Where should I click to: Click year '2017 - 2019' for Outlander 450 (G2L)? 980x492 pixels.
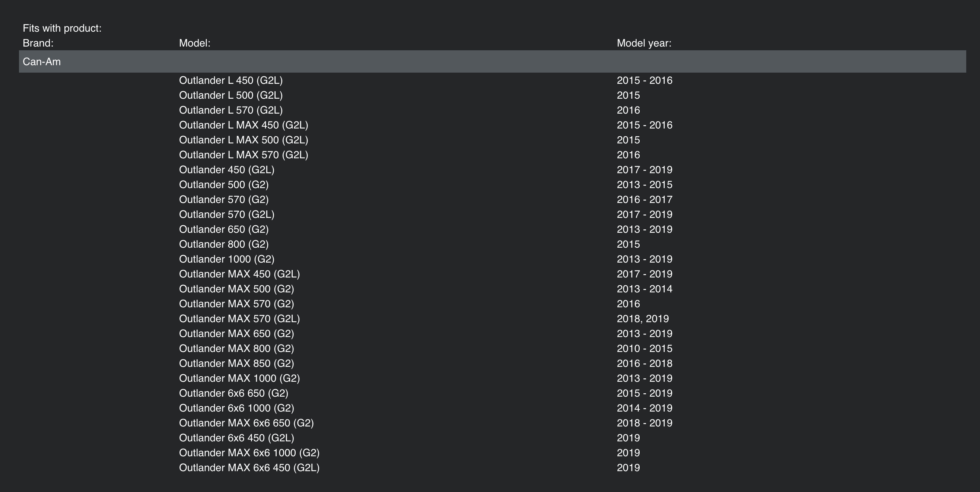point(645,170)
